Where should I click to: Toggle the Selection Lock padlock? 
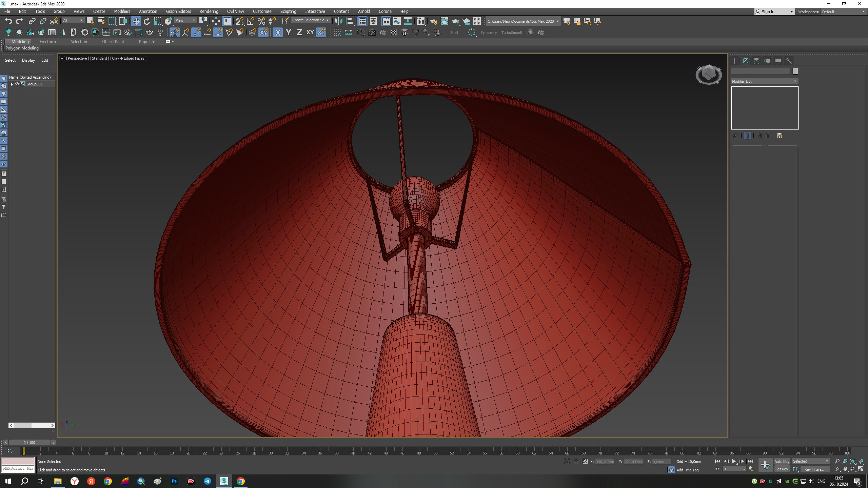pos(576,461)
